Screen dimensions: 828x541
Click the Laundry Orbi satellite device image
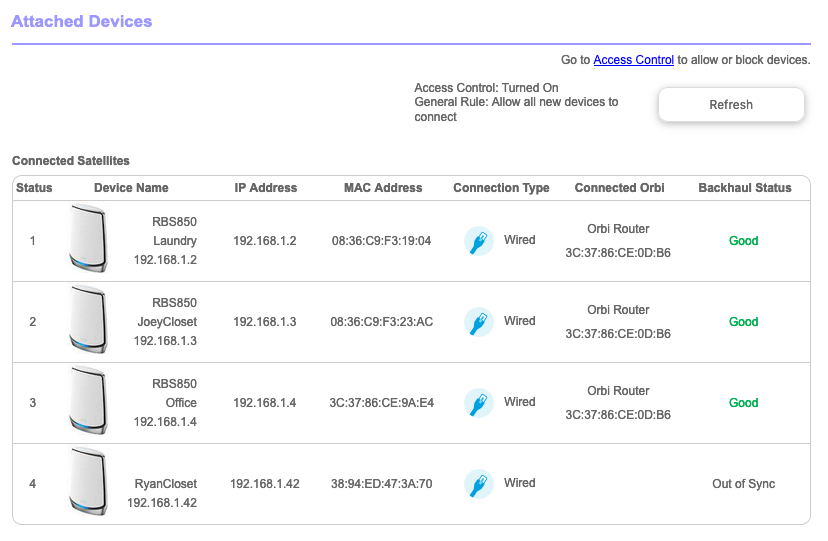[x=88, y=240]
